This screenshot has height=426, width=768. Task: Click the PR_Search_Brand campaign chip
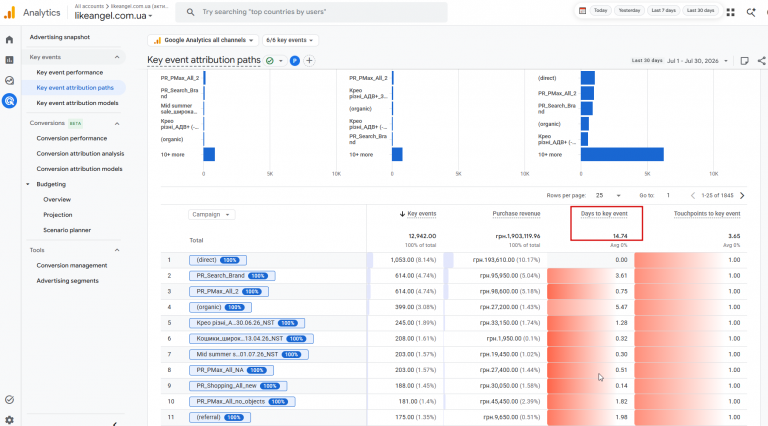pyautogui.click(x=232, y=276)
